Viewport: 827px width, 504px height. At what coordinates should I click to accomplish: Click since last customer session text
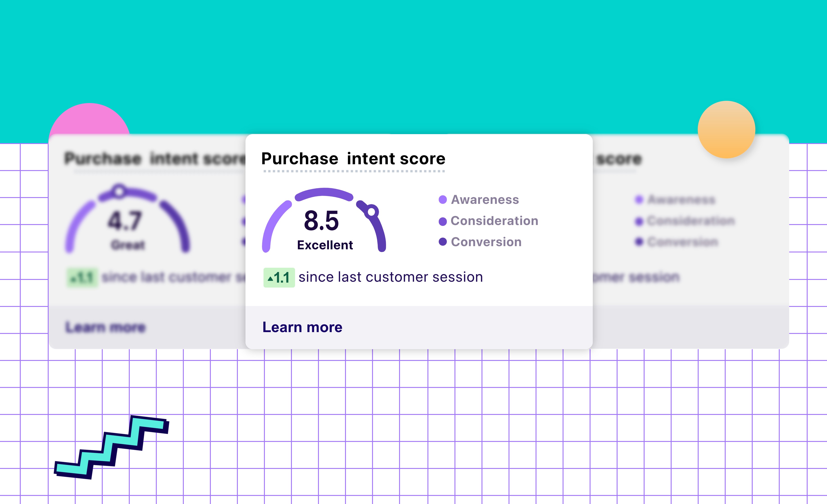point(390,277)
